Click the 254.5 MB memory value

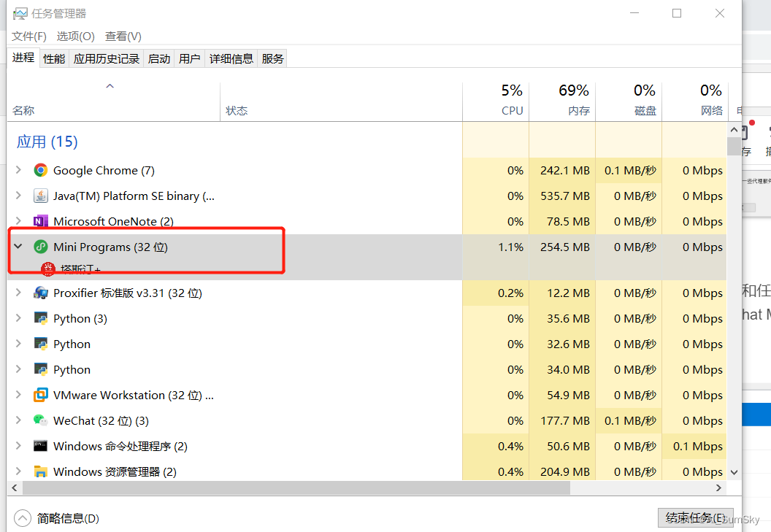click(x=565, y=247)
